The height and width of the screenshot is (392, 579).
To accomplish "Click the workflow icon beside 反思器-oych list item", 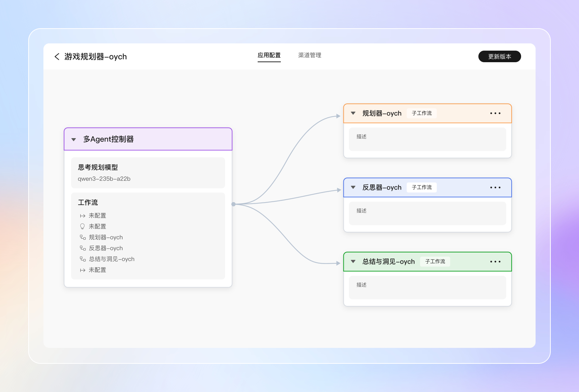I will 83,248.
